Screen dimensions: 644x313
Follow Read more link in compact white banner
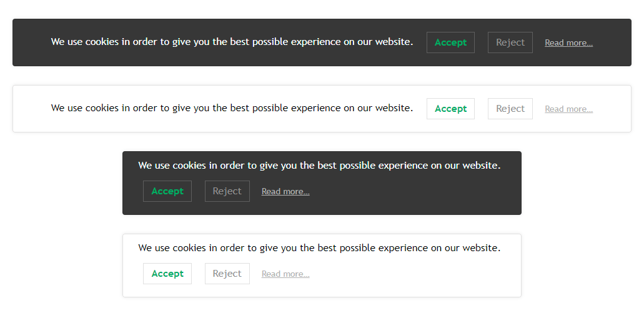pos(285,274)
